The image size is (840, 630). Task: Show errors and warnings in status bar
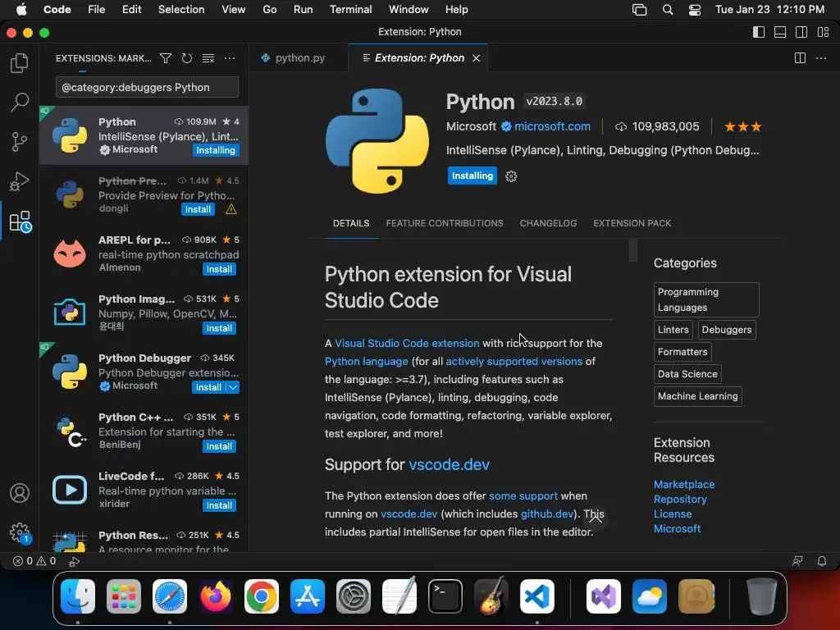pyautogui.click(x=34, y=561)
